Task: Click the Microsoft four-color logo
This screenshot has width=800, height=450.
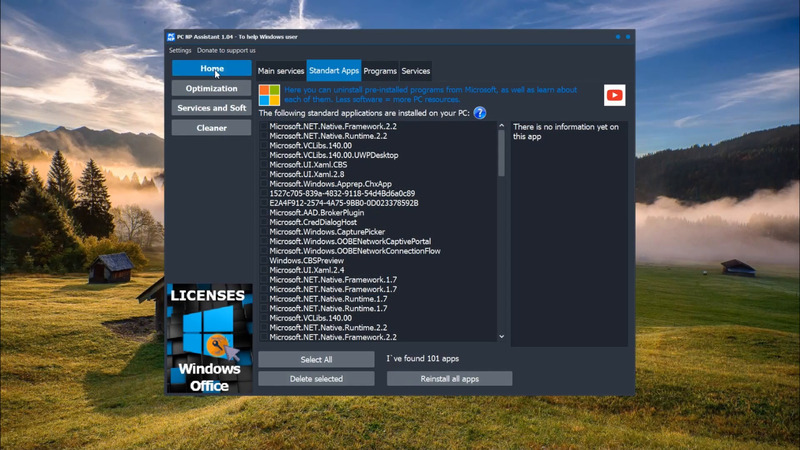Action: 269,95
